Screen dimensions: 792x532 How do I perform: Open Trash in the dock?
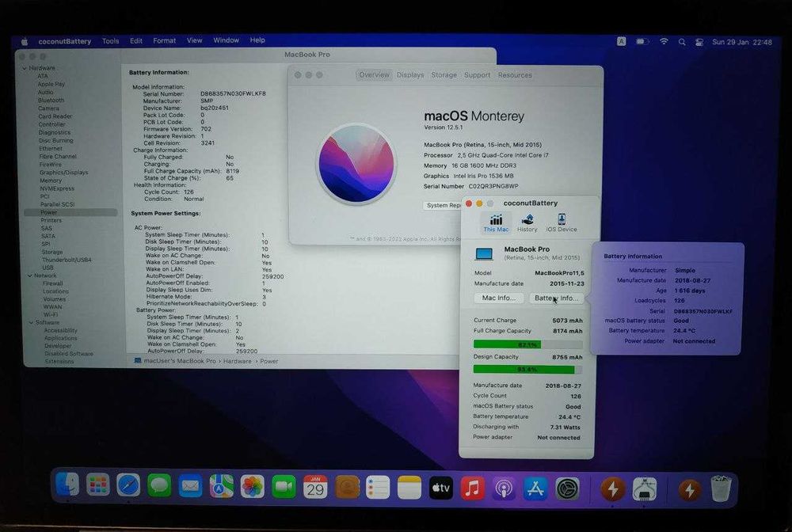point(721,488)
